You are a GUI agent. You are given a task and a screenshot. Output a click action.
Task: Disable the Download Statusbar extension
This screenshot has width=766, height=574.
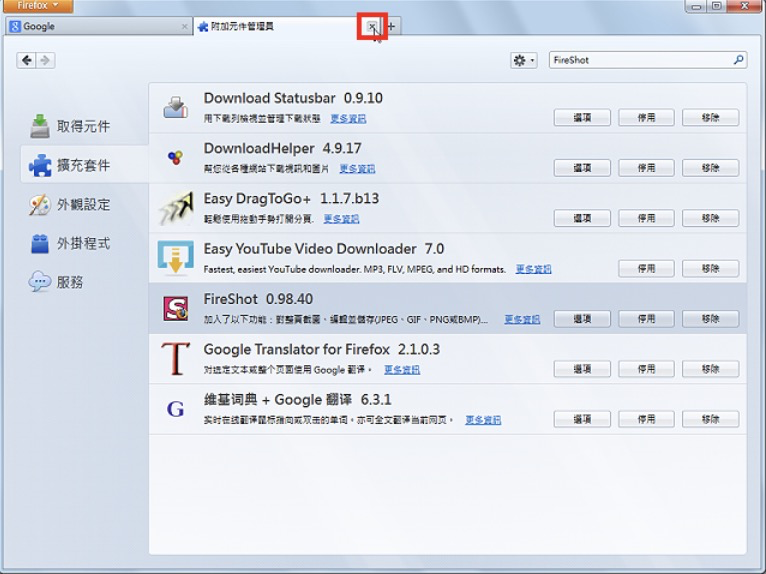646,118
